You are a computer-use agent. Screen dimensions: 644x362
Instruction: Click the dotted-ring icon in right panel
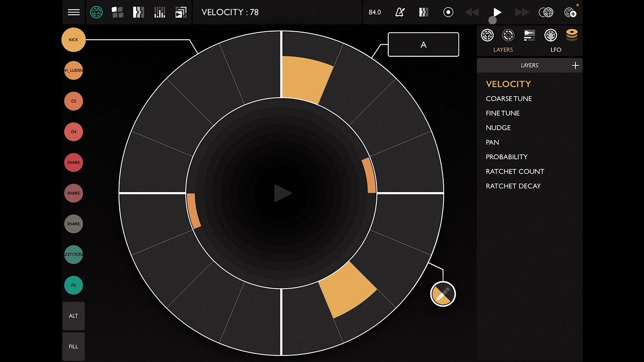click(508, 35)
